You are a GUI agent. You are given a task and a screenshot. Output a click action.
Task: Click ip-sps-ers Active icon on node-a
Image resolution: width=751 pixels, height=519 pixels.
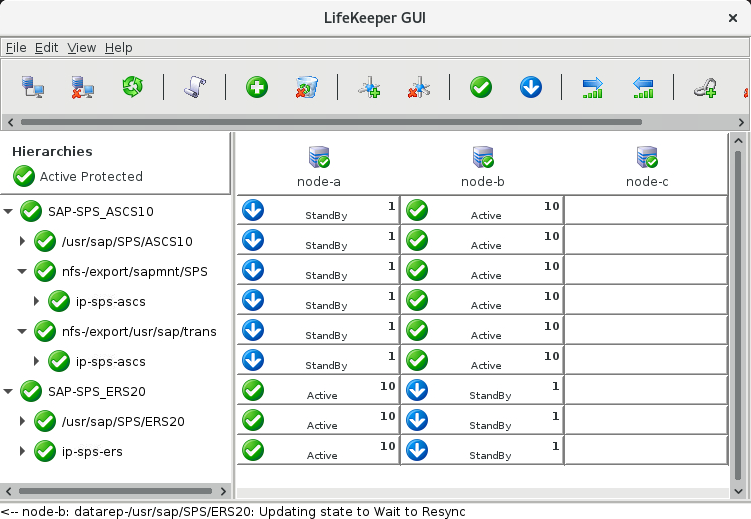(253, 450)
